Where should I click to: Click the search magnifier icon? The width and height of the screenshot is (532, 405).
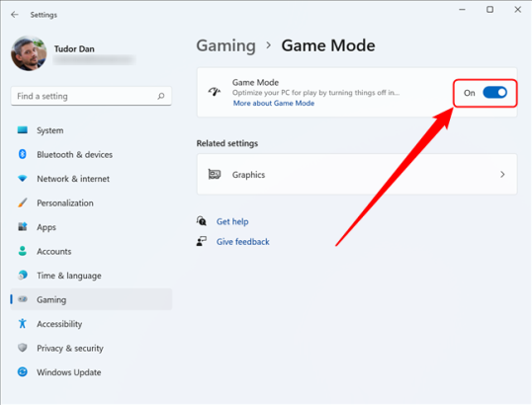pos(161,96)
